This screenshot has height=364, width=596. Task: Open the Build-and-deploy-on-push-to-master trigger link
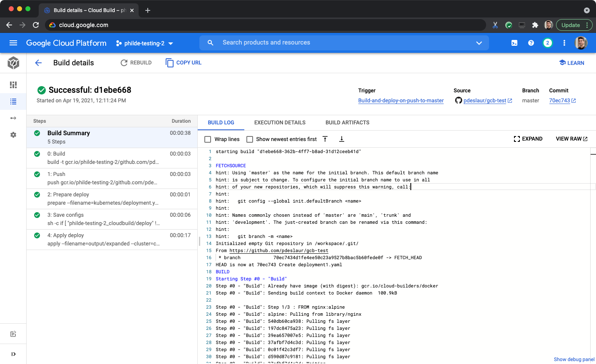point(401,101)
